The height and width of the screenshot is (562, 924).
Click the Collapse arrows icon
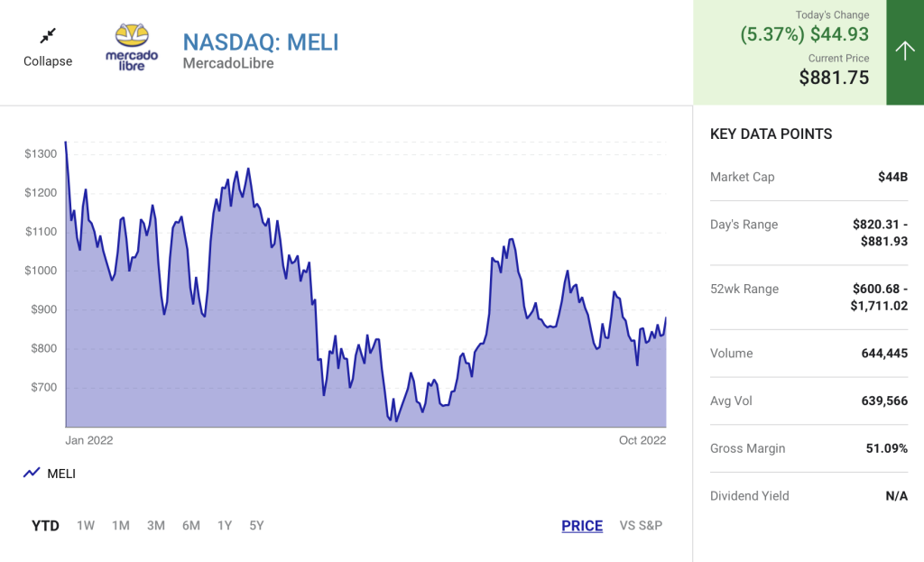[x=48, y=36]
